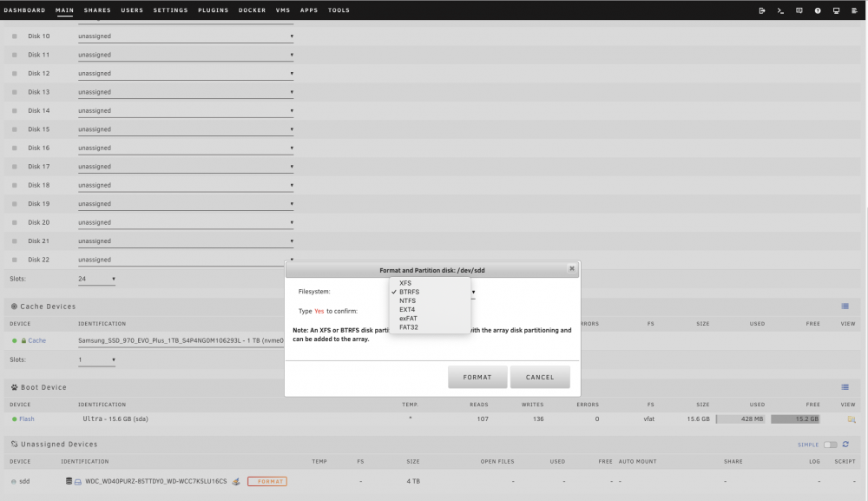
Task: Click the green status dot for Cache
Action: pyautogui.click(x=15, y=340)
